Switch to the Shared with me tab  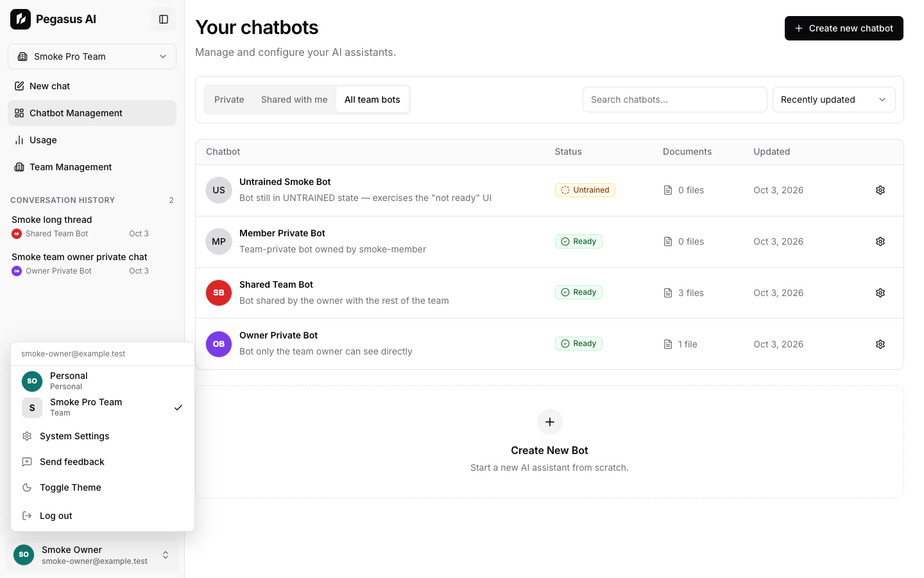[295, 100]
